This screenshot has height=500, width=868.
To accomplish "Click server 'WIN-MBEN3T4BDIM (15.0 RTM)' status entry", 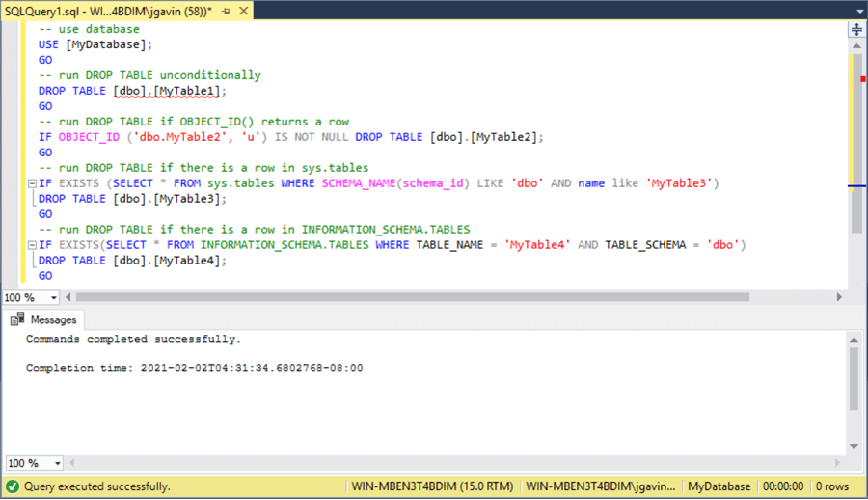I will [432, 486].
